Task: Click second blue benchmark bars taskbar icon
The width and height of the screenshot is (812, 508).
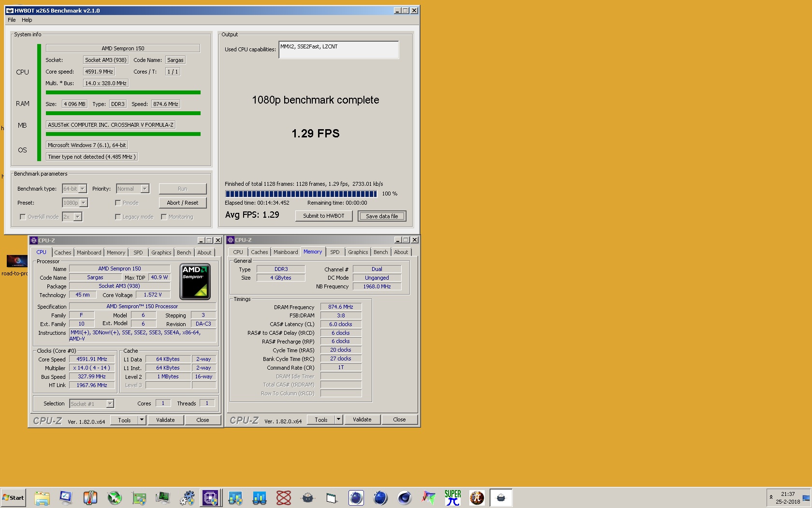Action: tap(260, 498)
